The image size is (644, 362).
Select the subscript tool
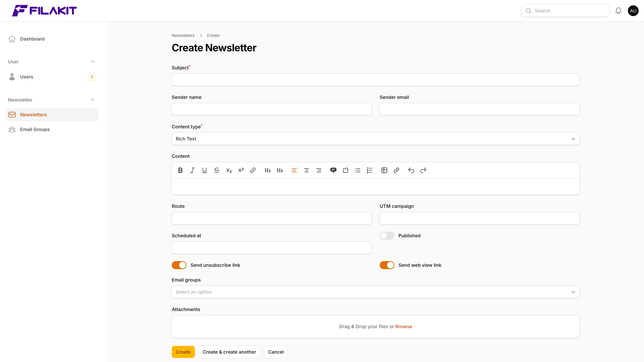click(229, 170)
